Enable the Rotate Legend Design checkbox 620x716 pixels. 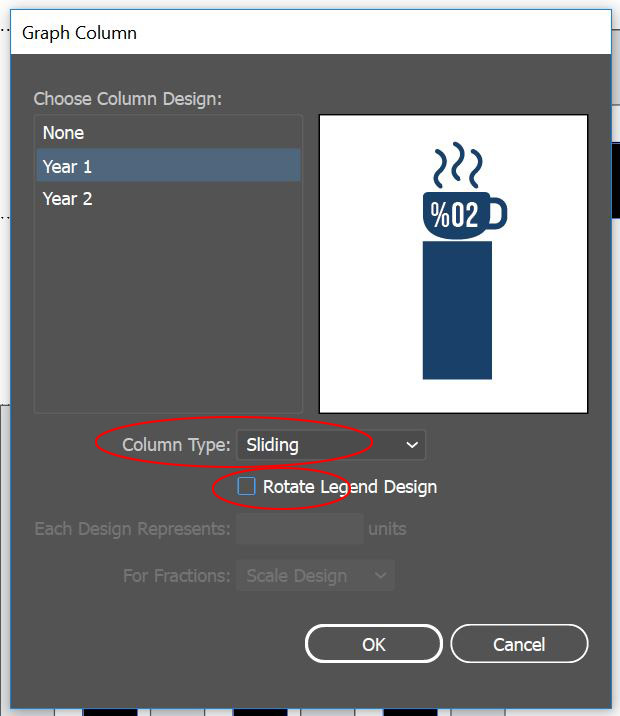(x=246, y=487)
